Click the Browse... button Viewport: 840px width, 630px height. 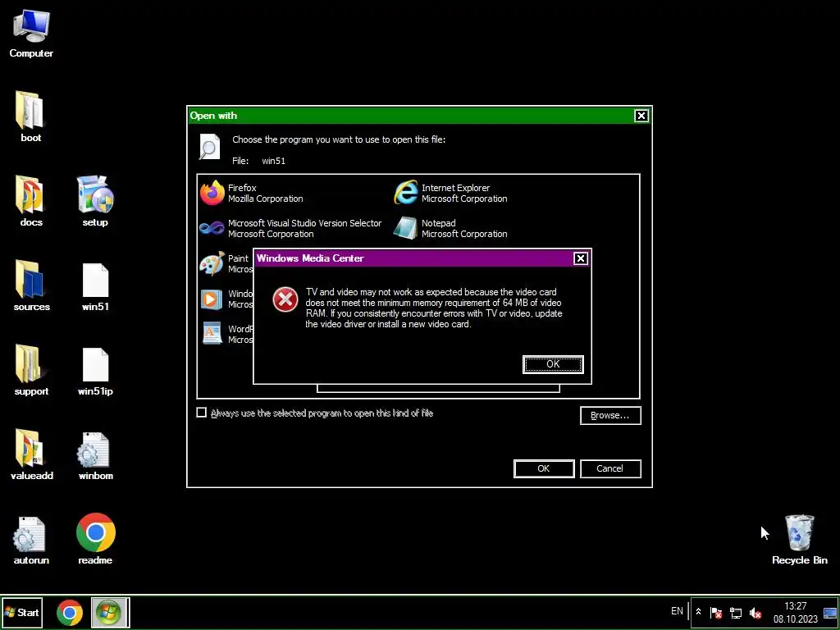pyautogui.click(x=610, y=415)
